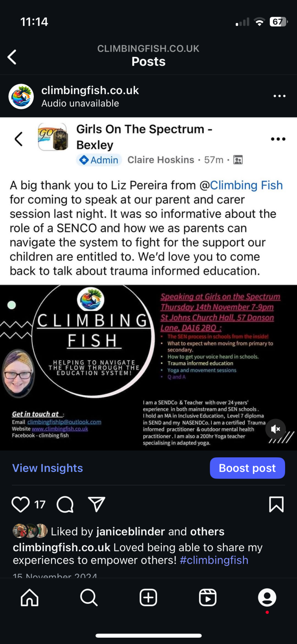Open the Reels tab icon
The width and height of the screenshot is (297, 644).
pyautogui.click(x=208, y=598)
